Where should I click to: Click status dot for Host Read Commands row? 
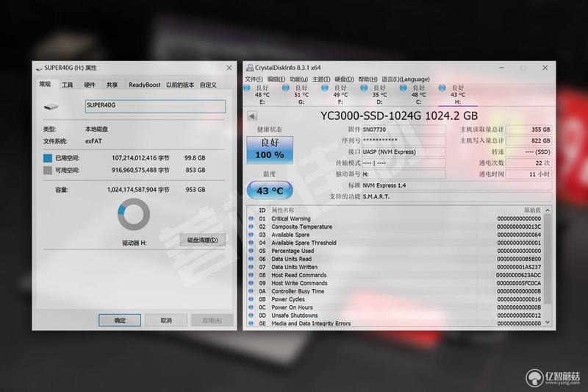(251, 275)
